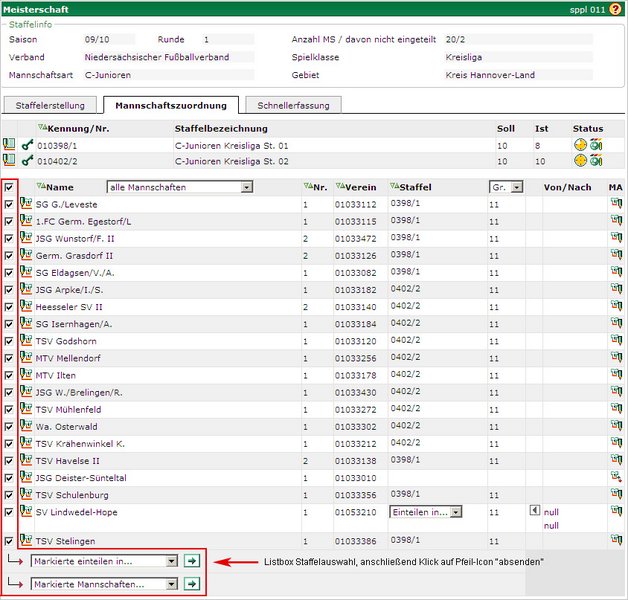Click team icon beside SG G./Leveste
The image size is (628, 600).
(x=26, y=204)
